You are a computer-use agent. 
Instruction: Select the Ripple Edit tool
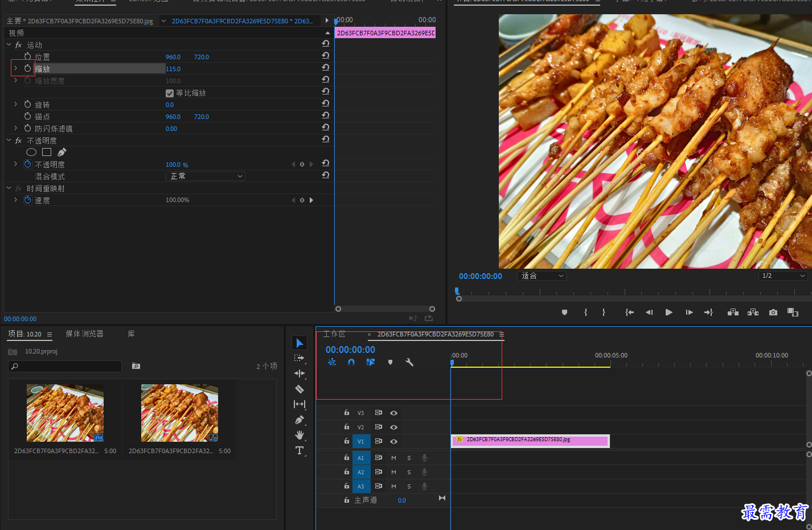pyautogui.click(x=300, y=373)
